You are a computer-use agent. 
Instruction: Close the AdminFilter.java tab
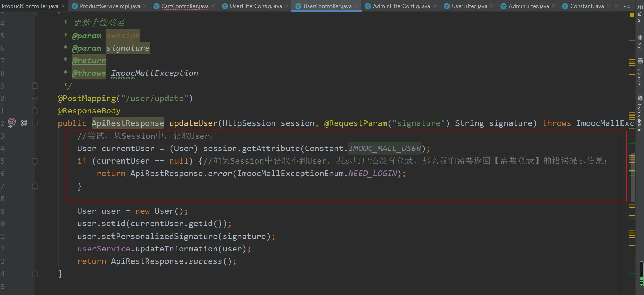(554, 6)
